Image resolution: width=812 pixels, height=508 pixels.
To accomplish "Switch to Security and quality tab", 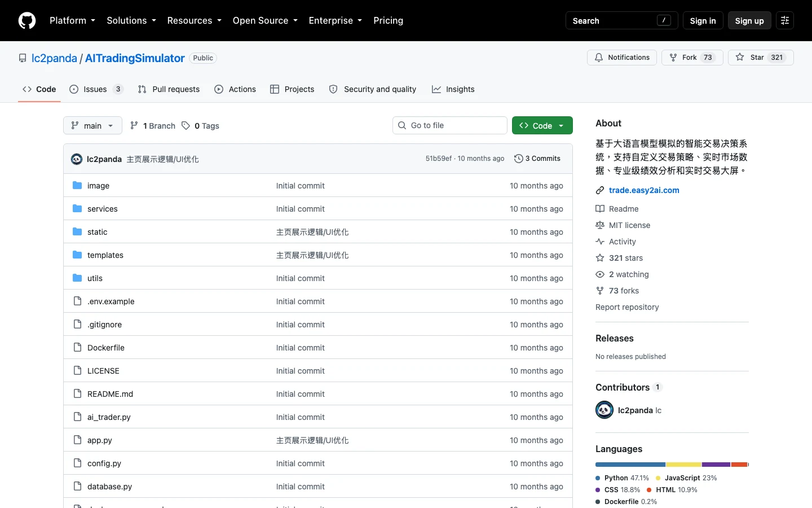I will tap(373, 89).
